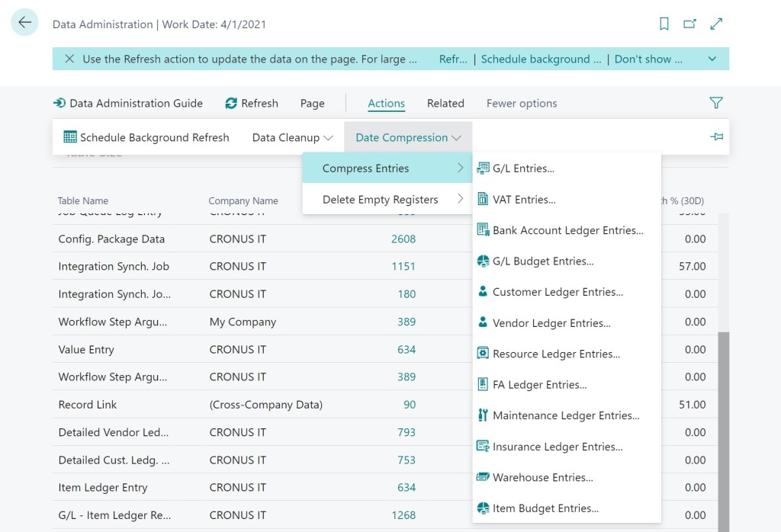Click the expand to full screen icon
The image size is (781, 532).
pyautogui.click(x=716, y=24)
